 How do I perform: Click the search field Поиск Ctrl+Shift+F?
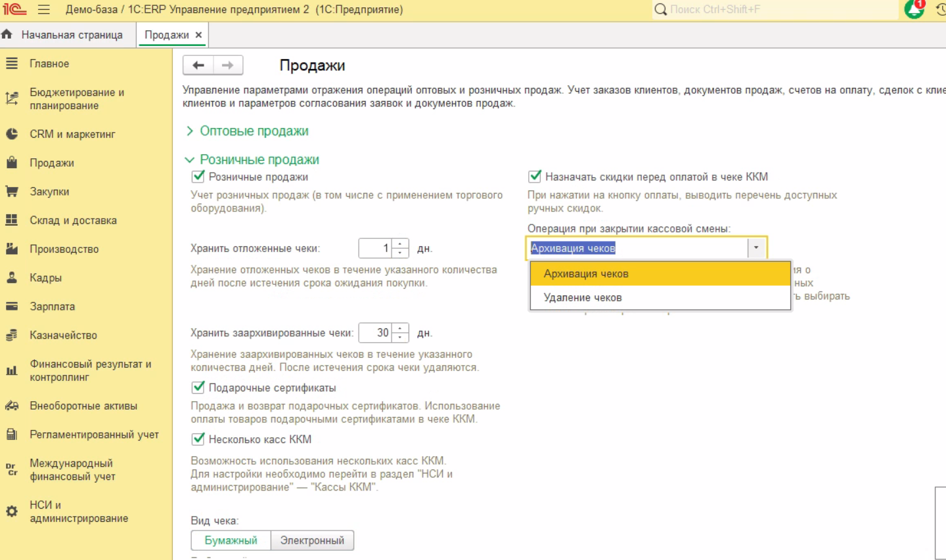tap(775, 10)
